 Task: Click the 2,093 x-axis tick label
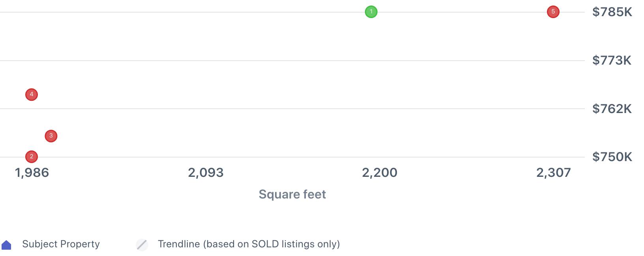pos(206,173)
